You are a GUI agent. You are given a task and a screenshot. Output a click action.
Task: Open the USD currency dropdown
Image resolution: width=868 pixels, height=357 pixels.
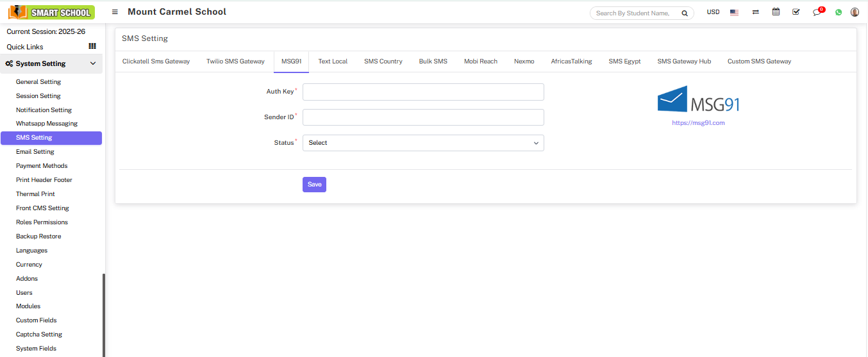[713, 12]
